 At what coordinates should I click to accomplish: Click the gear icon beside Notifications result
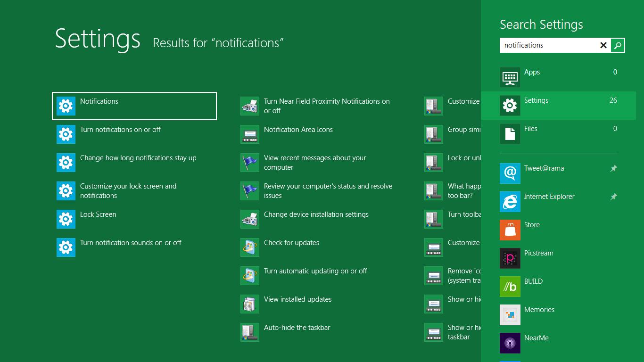pyautogui.click(x=66, y=106)
